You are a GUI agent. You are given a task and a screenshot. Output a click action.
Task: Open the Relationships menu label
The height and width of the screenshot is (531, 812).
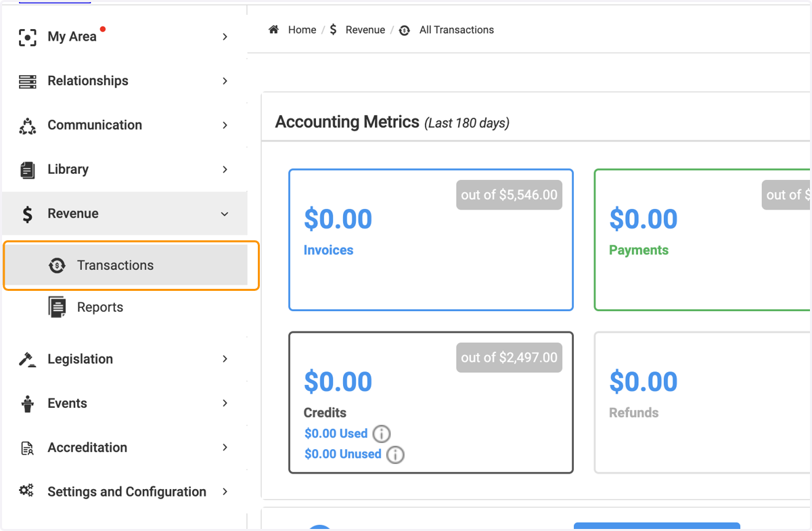point(88,81)
